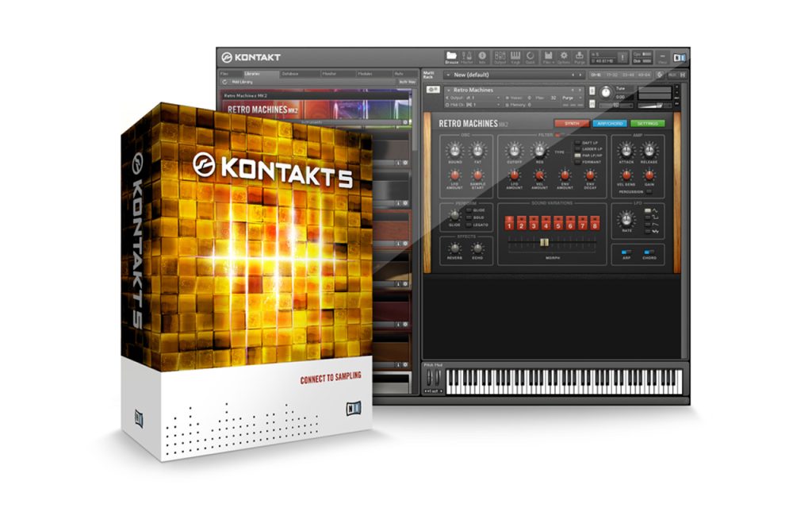This screenshot has width=812, height=508.
Task: Open the instrument edit wrench icon
Action: [433, 90]
